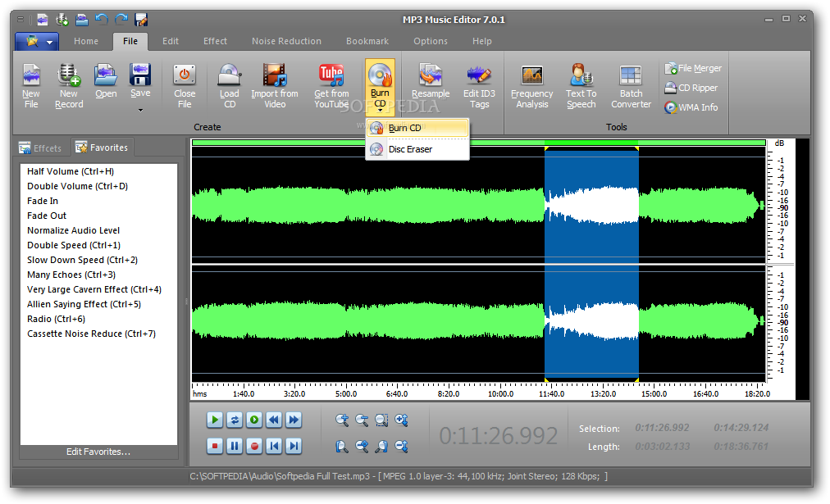Click Edit ID3 Tags button

(479, 86)
